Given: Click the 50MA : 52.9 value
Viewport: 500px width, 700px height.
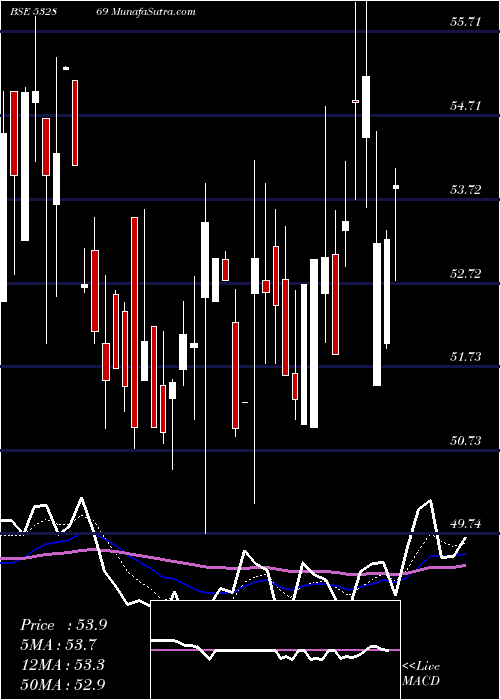Looking at the screenshot, I should coord(62,684).
